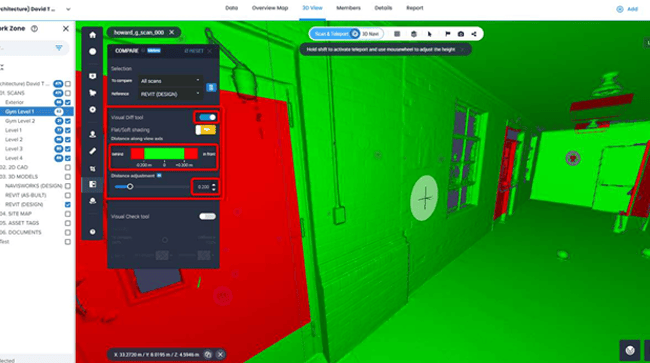This screenshot has height=363, width=650.
Task: Select the Compare tool icon in sidebar
Action: click(x=92, y=184)
